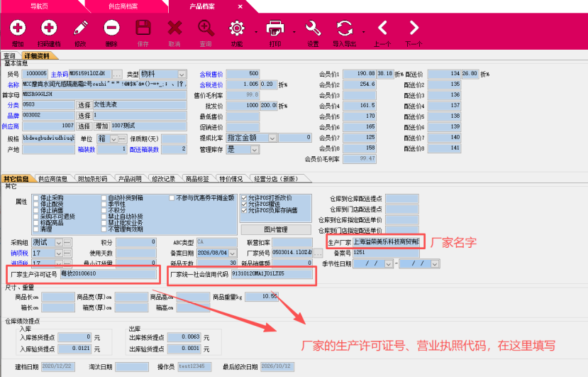Switch to the 查询 sub-tab
This screenshot has height=377, width=588.
click(10, 56)
